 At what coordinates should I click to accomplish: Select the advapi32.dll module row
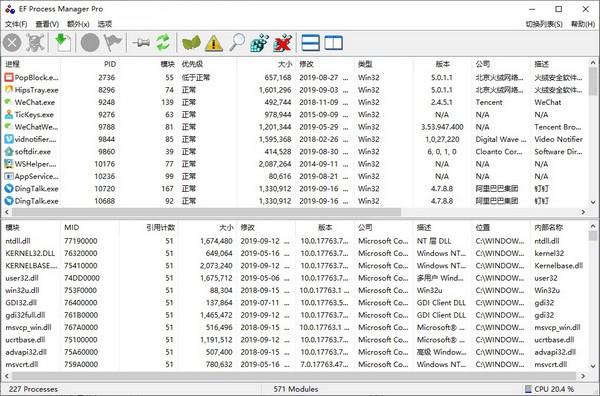tap(295, 352)
